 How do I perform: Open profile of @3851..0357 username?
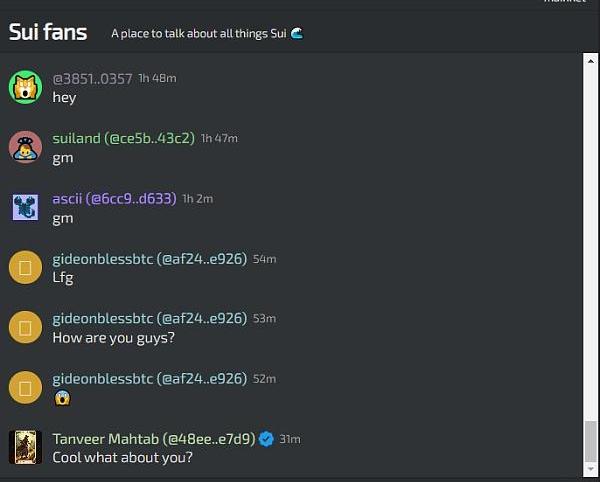92,79
